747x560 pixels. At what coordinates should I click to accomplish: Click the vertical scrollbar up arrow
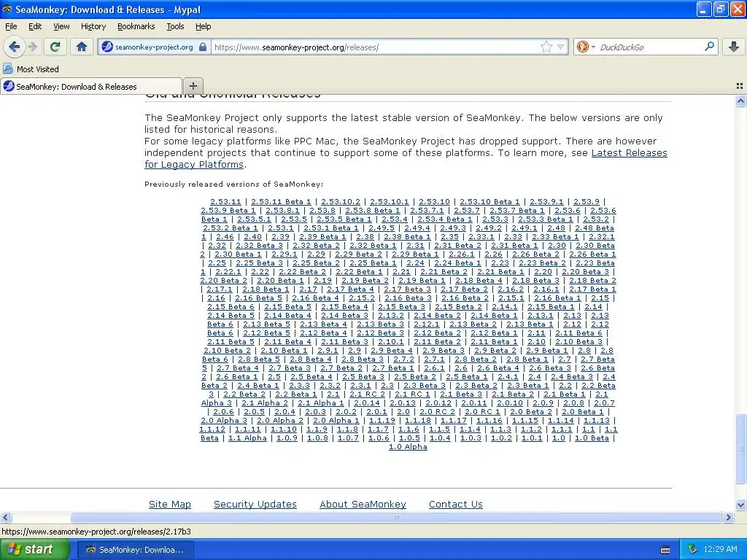tap(741, 101)
